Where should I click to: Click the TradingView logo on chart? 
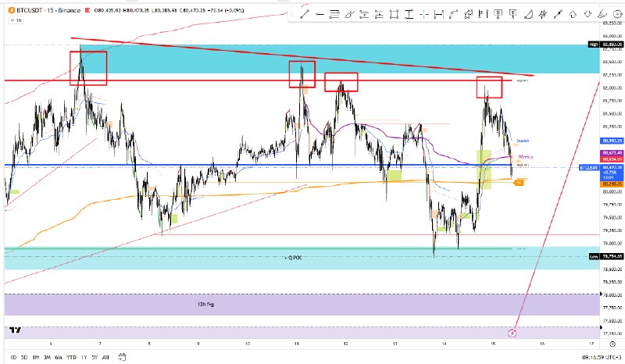15,330
